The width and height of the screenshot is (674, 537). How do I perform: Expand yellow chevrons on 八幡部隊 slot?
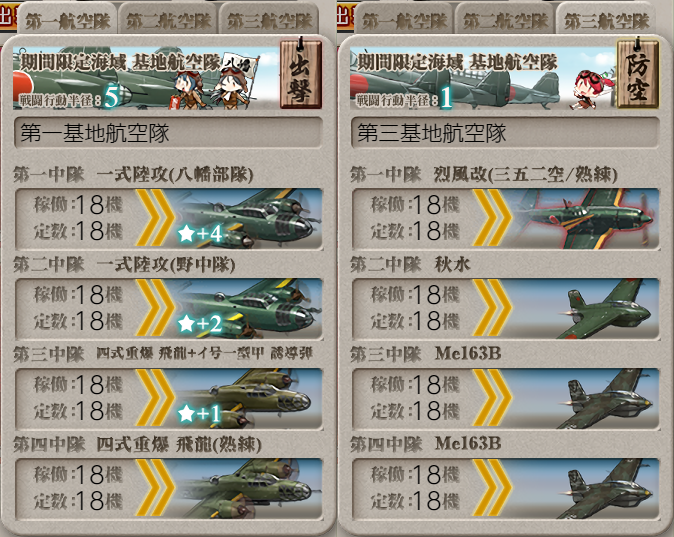coord(155,218)
